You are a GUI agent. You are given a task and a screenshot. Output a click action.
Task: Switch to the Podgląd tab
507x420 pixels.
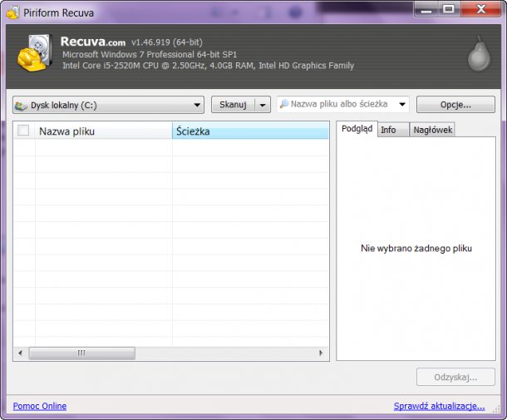[357, 129]
